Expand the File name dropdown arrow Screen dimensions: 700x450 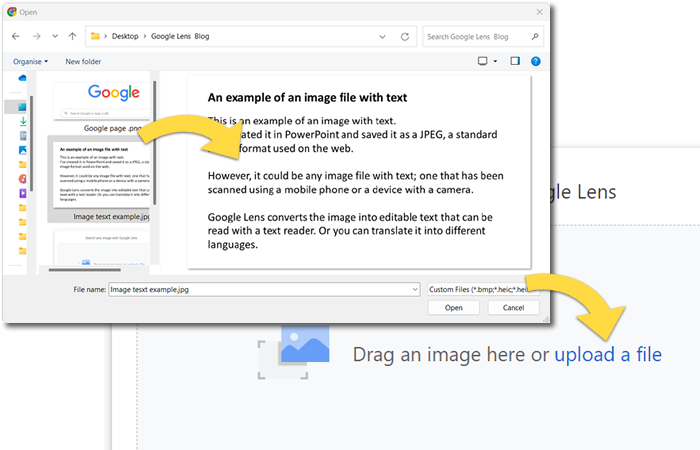[415, 289]
